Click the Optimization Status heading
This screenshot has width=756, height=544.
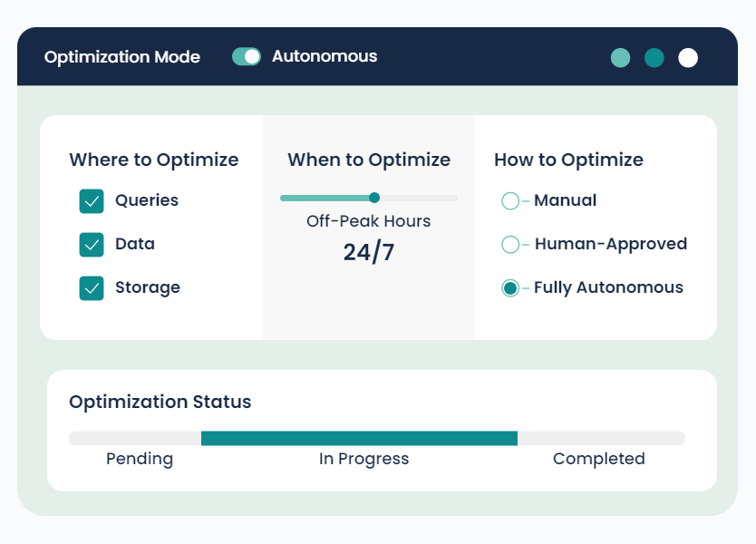tap(160, 402)
